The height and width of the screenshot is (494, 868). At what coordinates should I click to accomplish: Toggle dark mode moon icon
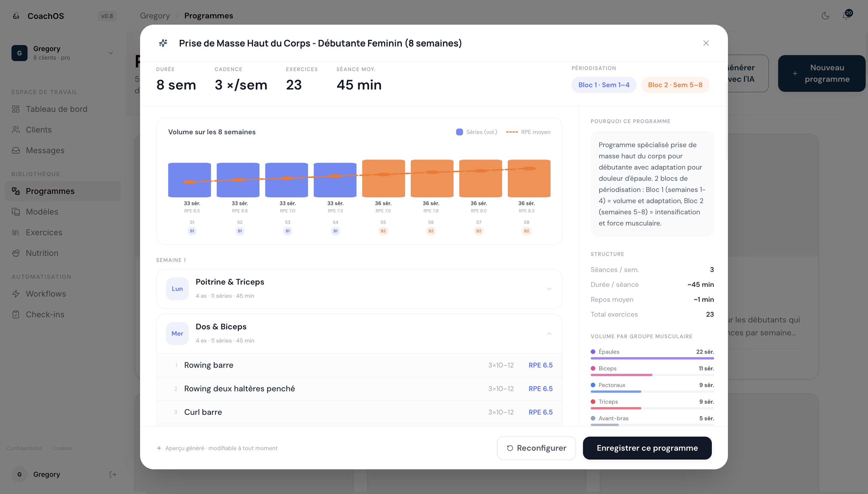(825, 15)
